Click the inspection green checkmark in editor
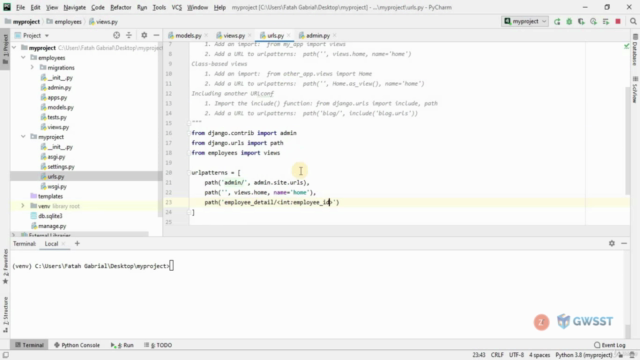Image resolution: width=640 pixels, height=360 pixels. point(627,46)
